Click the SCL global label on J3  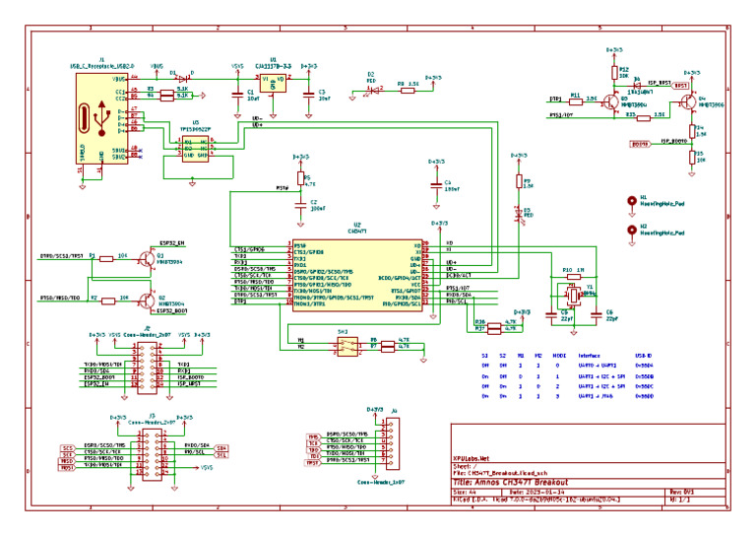tap(221, 454)
